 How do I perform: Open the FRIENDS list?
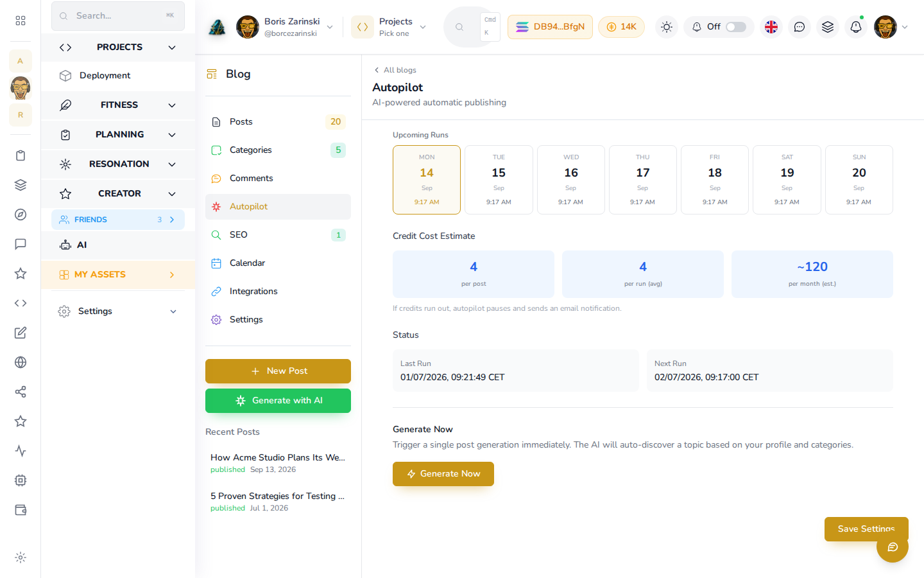coord(118,220)
